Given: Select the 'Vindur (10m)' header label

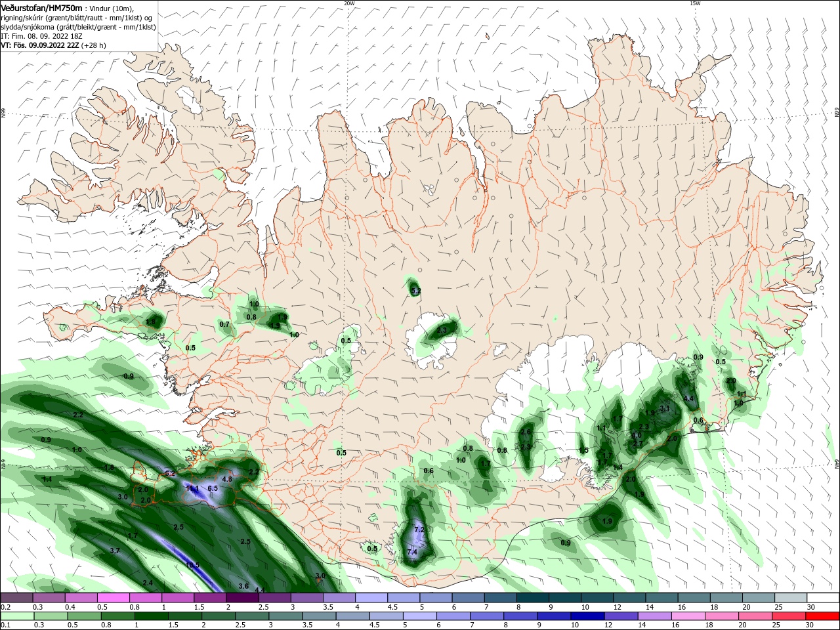Looking at the screenshot, I should (x=112, y=9).
